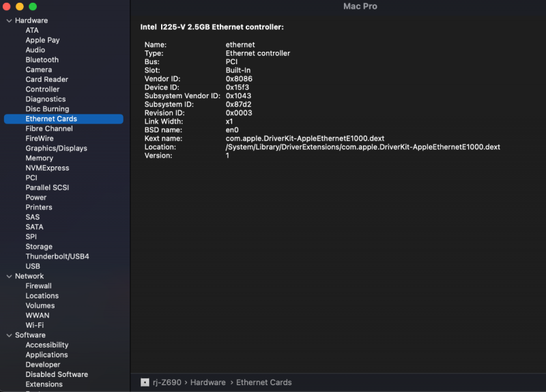The width and height of the screenshot is (546, 392).
Task: Click the Hardware category label
Action: (31, 20)
